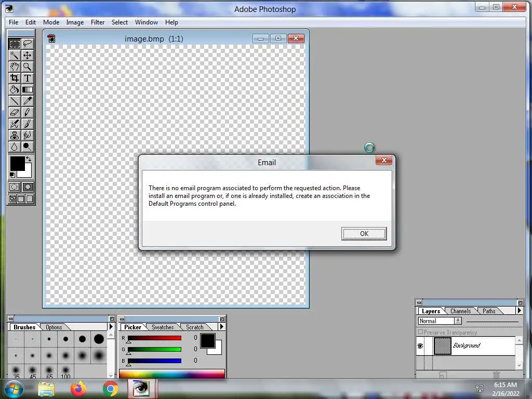Image resolution: width=532 pixels, height=399 pixels.
Task: Click OK in the Email dialog
Action: coord(364,234)
